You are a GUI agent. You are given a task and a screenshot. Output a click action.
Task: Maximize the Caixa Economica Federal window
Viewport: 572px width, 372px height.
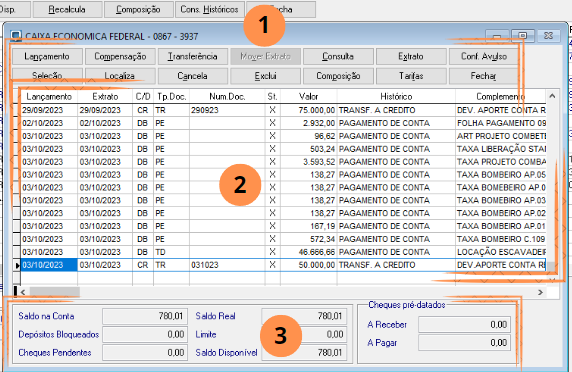[x=523, y=35]
